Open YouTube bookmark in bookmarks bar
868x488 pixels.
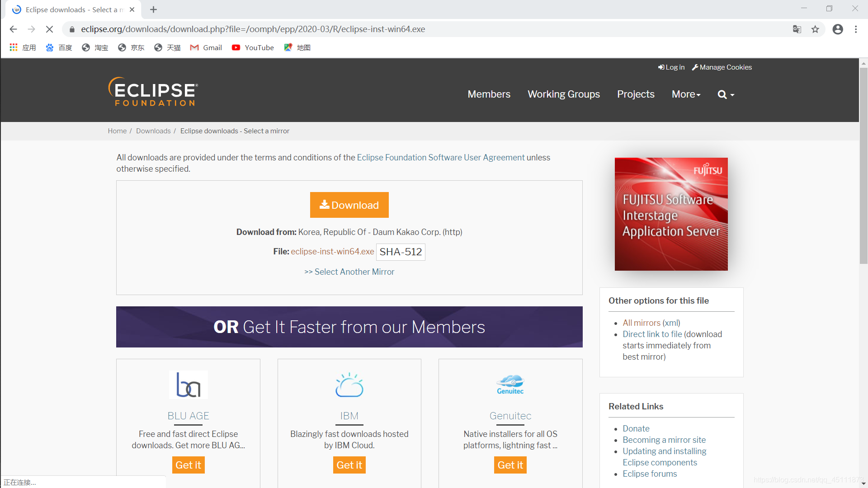[253, 47]
